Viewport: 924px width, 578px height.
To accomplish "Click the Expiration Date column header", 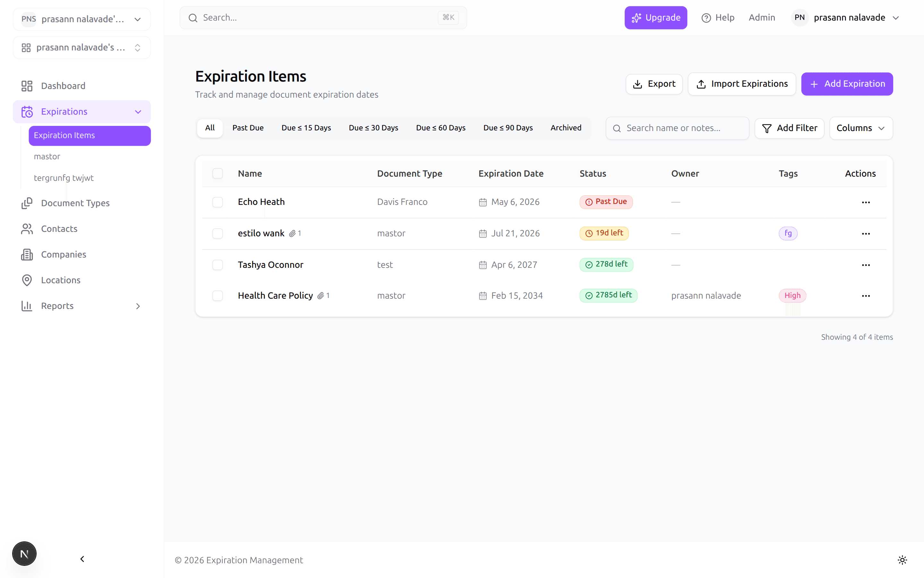I will pos(511,173).
